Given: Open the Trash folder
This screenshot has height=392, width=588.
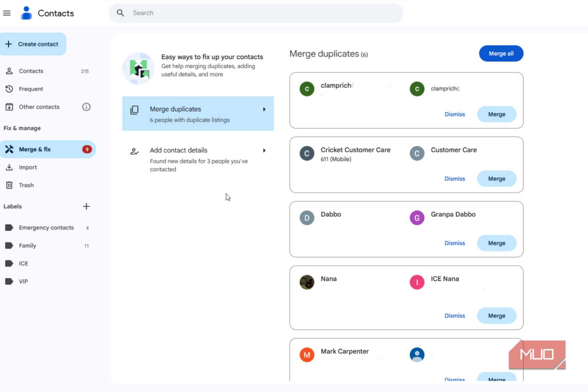Looking at the screenshot, I should pyautogui.click(x=48, y=185).
